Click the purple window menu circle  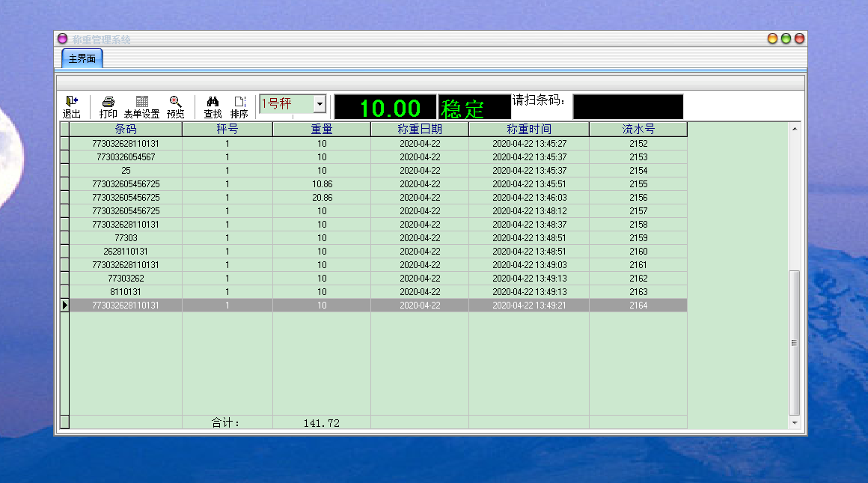pyautogui.click(x=63, y=38)
